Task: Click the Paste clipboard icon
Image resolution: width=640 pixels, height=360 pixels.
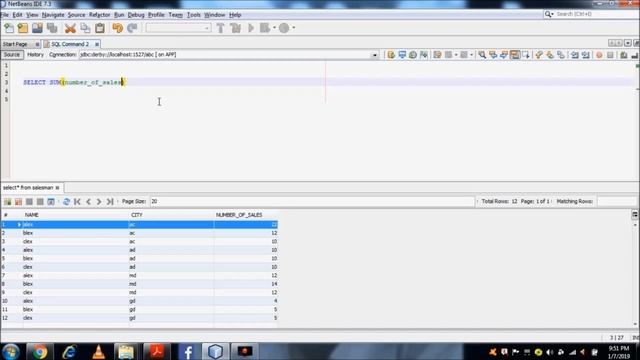Action: [100, 28]
